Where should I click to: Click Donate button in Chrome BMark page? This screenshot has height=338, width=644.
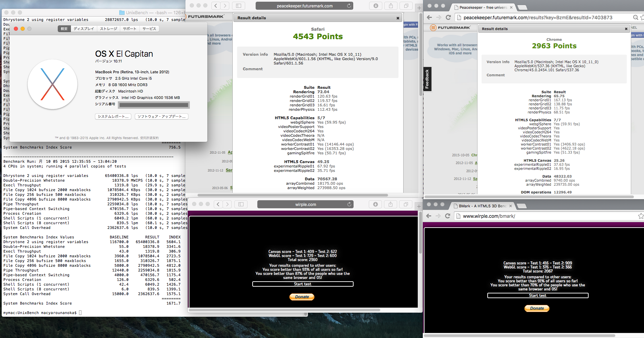pos(537,308)
